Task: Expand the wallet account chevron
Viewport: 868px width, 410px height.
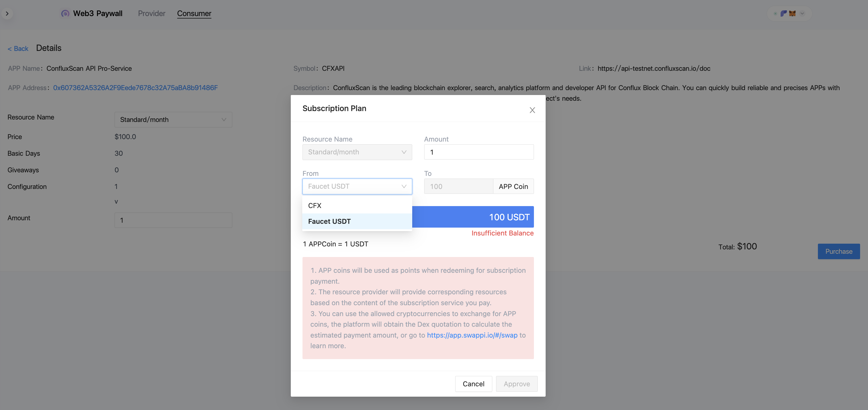Action: [x=802, y=13]
